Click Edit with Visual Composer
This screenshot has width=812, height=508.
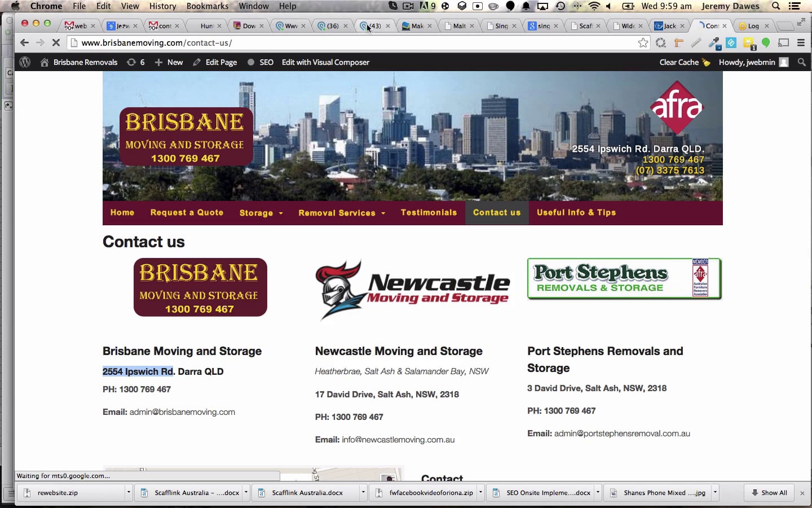point(326,62)
